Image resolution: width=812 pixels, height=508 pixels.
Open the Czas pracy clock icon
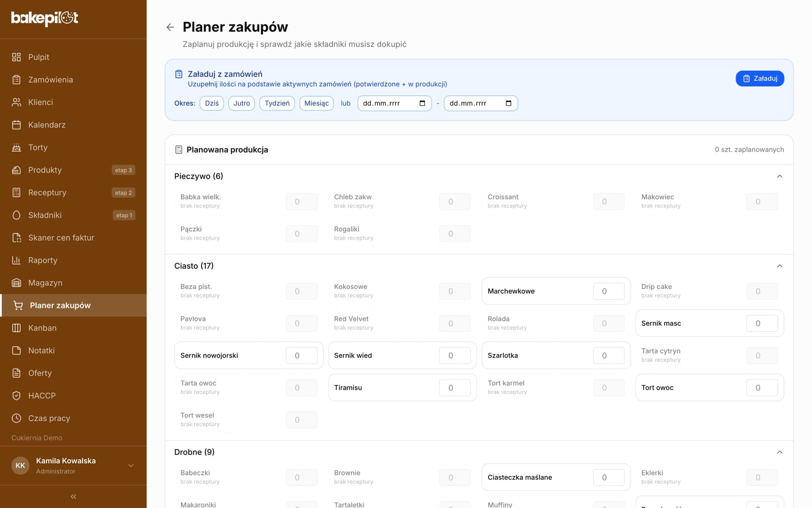[17, 418]
